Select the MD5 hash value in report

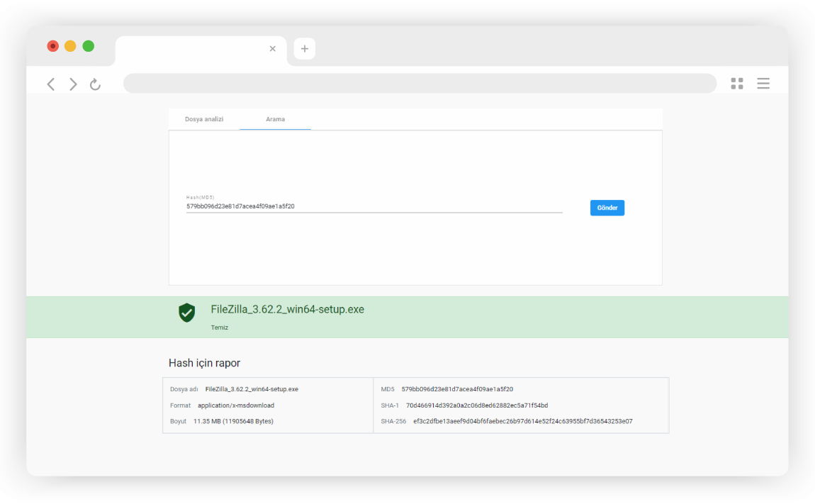click(x=457, y=389)
